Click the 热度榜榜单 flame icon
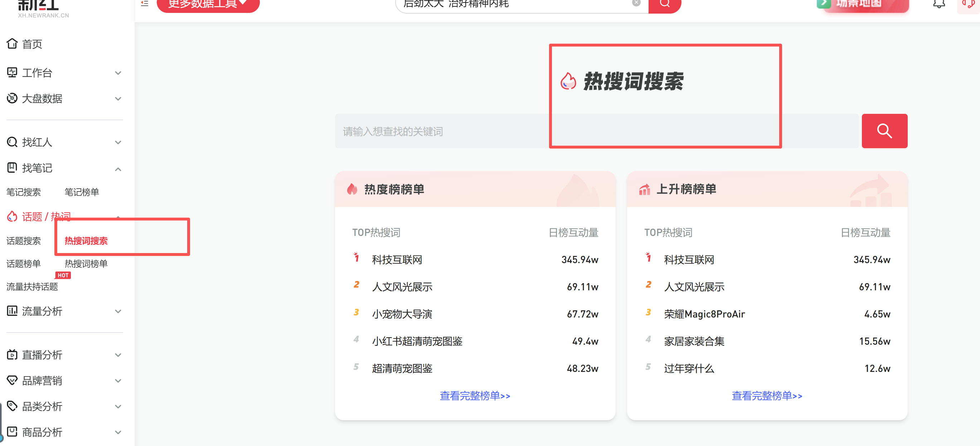The height and width of the screenshot is (446, 980). (352, 189)
